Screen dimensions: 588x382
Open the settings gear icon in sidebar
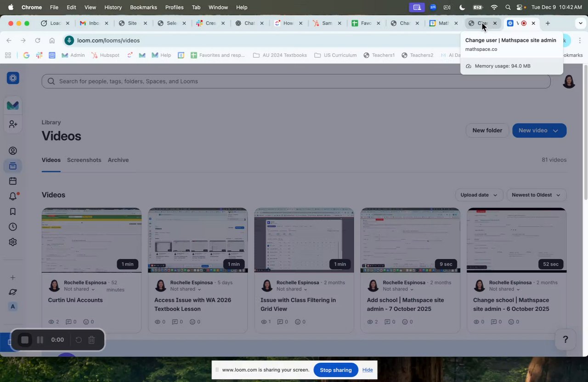[13, 242]
